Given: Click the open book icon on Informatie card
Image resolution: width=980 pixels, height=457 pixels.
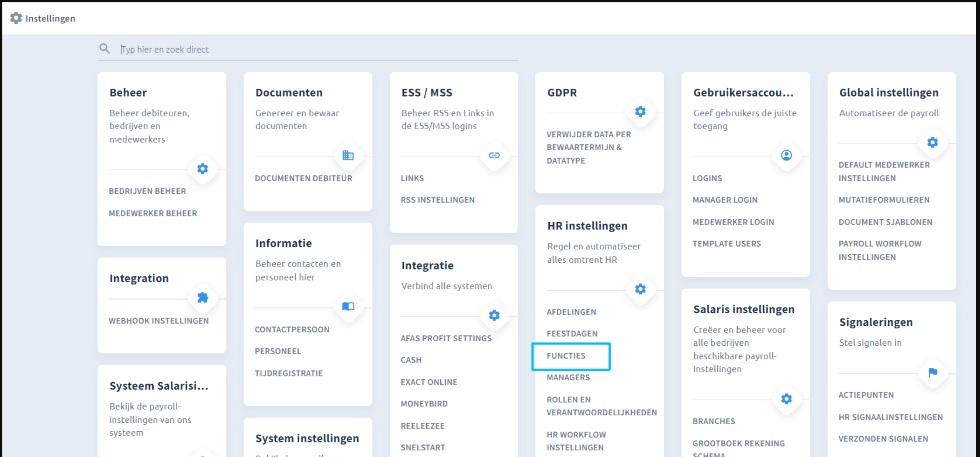Looking at the screenshot, I should click(x=348, y=306).
